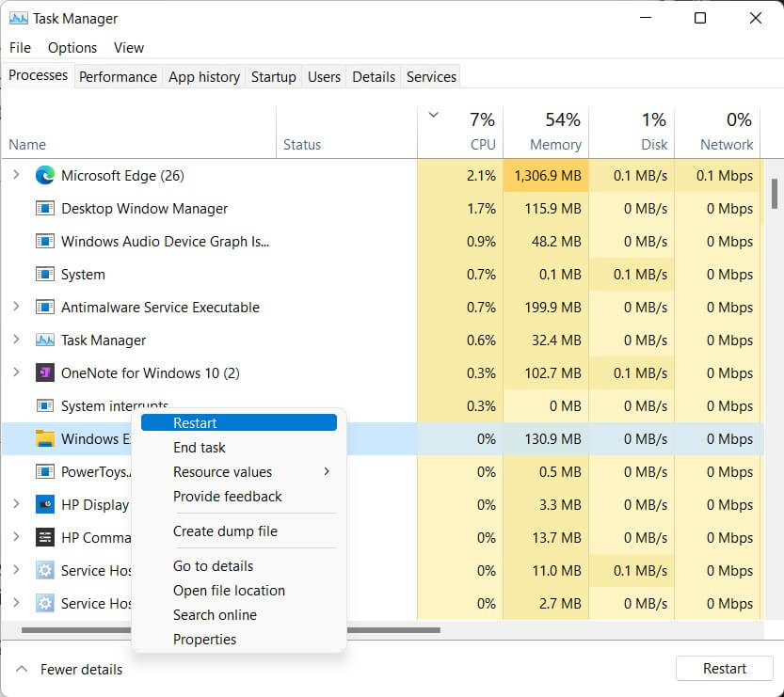Click the Service Host gear icon, 11.0 MB row
This screenshot has width=784, height=697.
click(45, 570)
